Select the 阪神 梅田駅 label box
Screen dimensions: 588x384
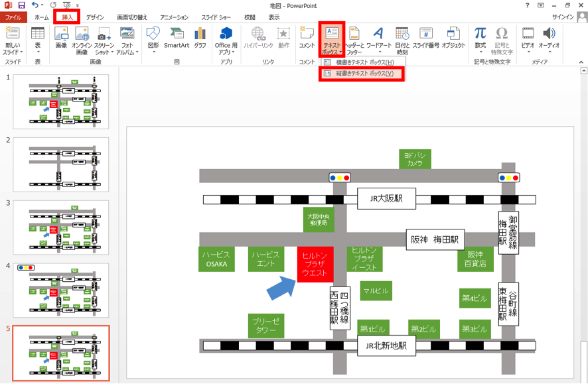435,240
